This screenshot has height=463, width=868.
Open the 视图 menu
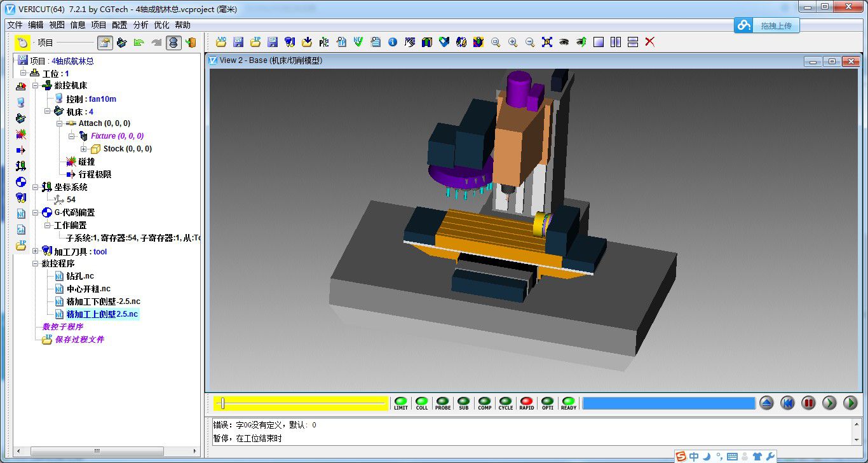[57, 25]
